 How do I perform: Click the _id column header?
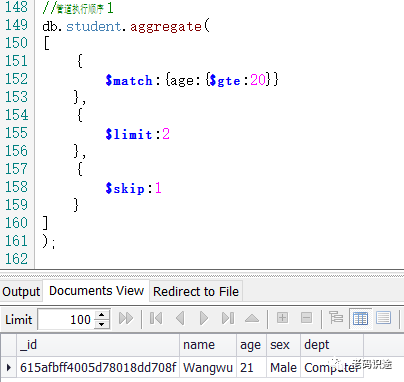[98, 344]
